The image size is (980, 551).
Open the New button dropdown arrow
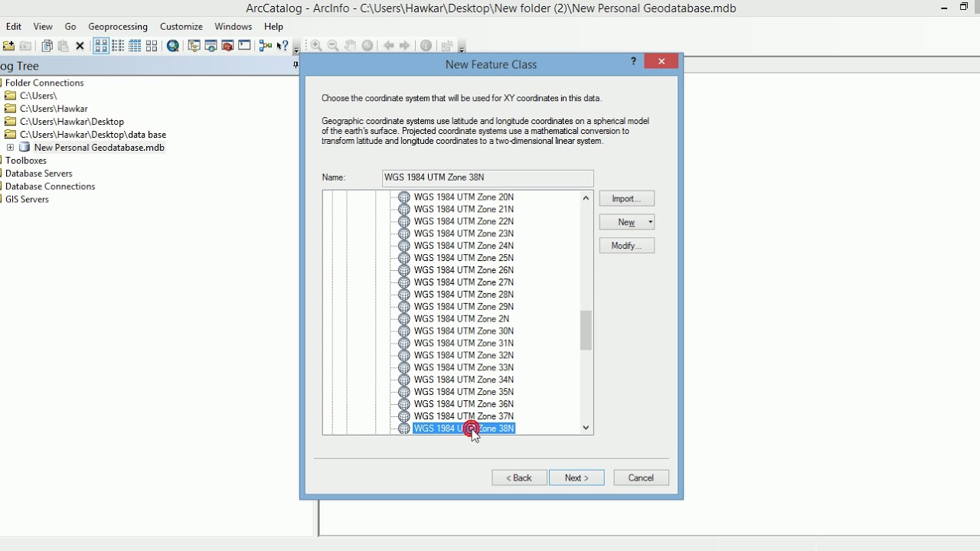[650, 222]
